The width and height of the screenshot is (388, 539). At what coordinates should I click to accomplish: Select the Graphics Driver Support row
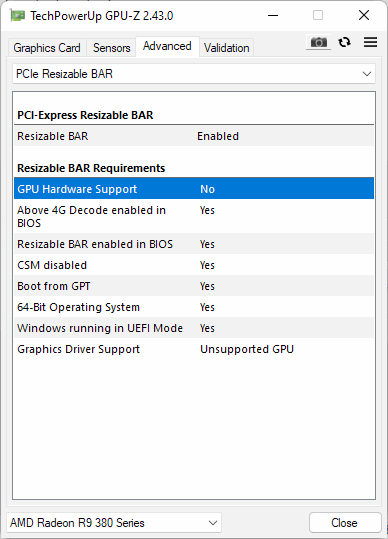click(x=194, y=349)
